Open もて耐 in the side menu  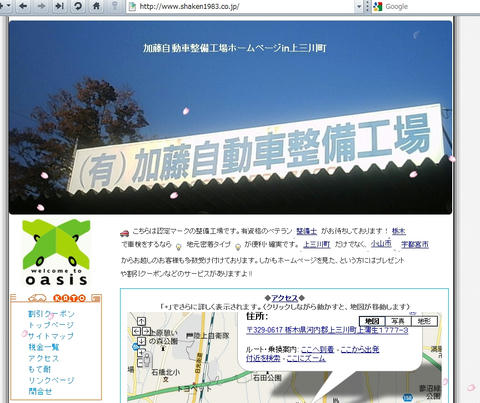coord(40,369)
